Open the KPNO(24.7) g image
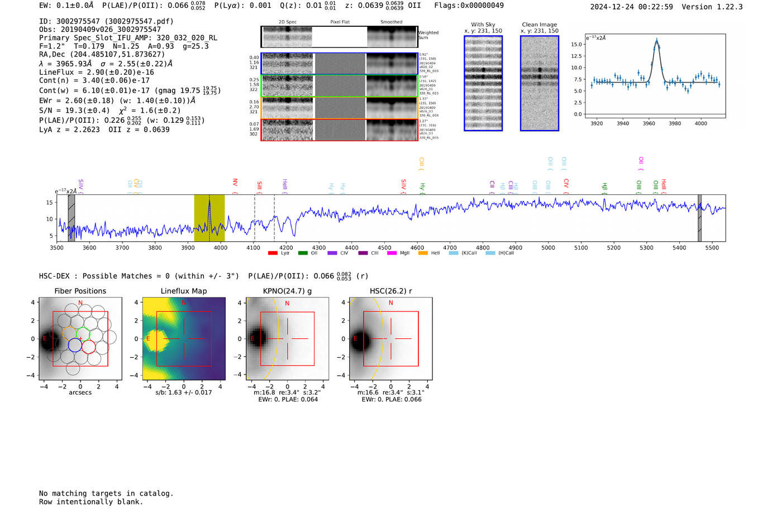The width and height of the screenshot is (782, 532). coord(287,339)
